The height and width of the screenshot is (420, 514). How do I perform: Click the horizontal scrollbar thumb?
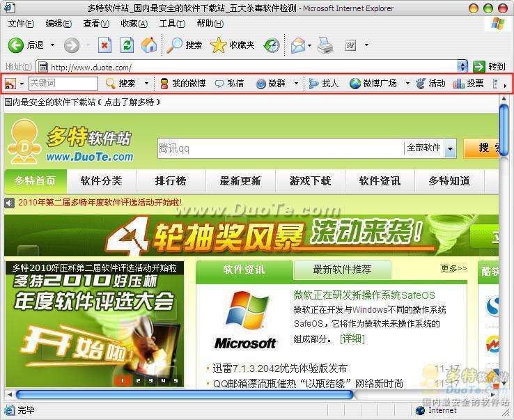point(185,394)
